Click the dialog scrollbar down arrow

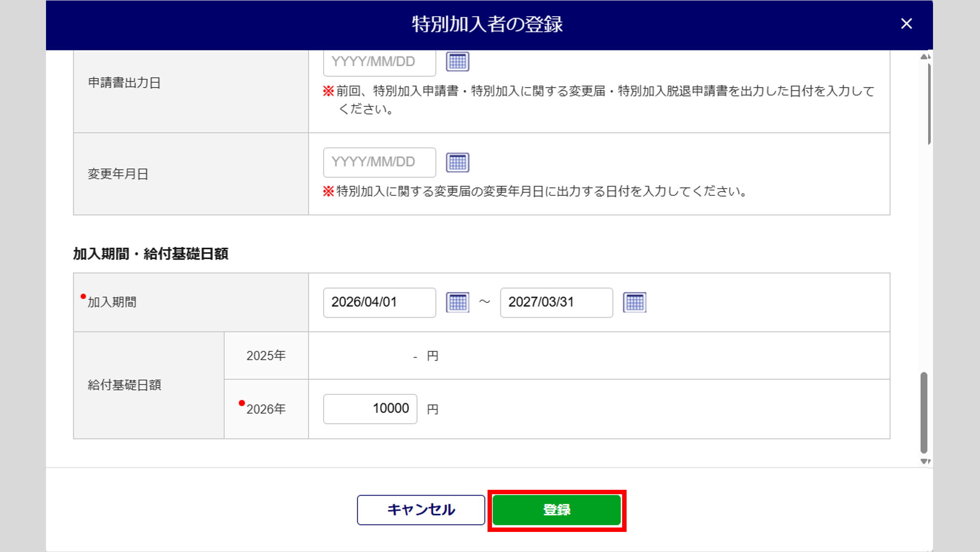tap(924, 461)
